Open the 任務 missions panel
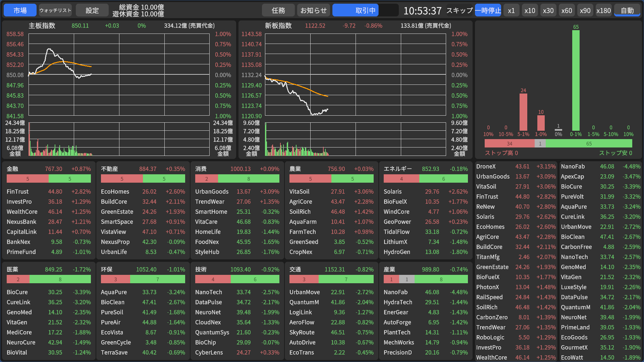 coord(278,10)
